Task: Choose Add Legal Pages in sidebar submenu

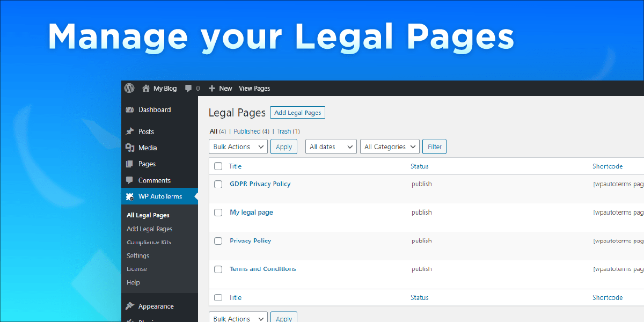Action: (x=150, y=229)
